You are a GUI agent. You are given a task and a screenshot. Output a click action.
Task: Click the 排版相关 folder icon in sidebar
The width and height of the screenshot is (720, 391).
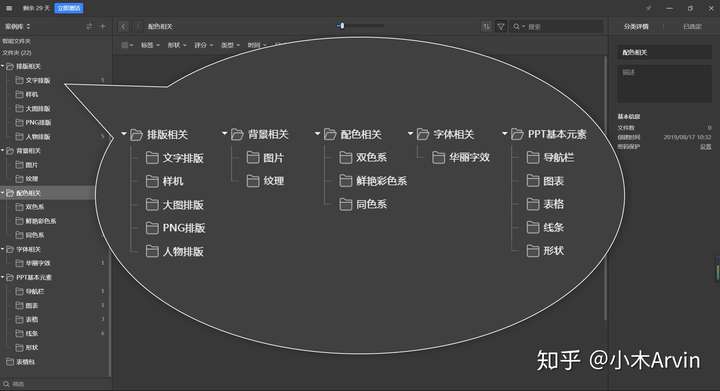(x=10, y=67)
